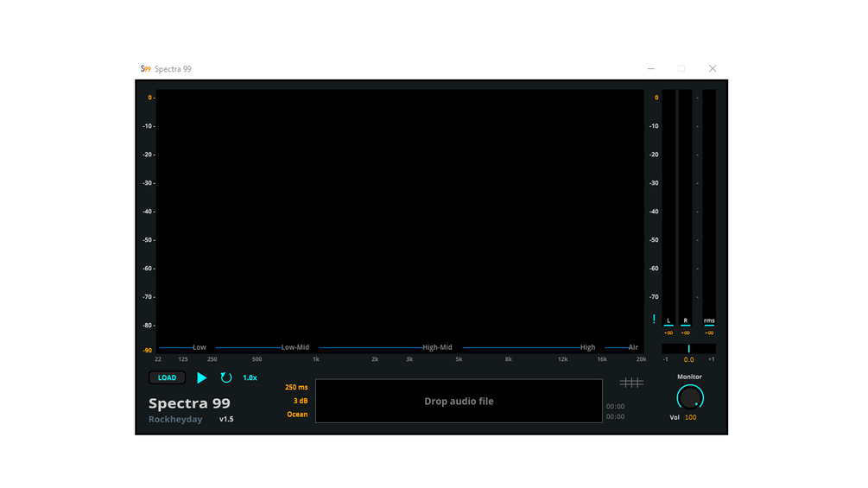Click the -90 spectrum scale value

pos(147,350)
